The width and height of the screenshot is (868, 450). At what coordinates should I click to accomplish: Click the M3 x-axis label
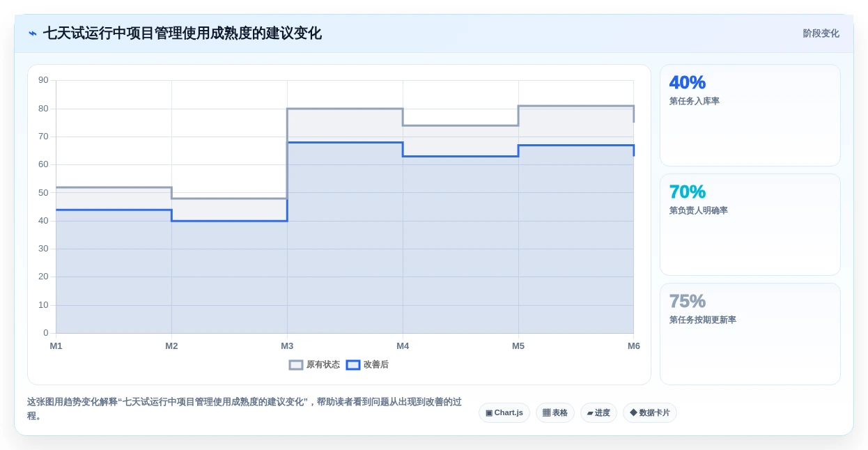point(287,346)
